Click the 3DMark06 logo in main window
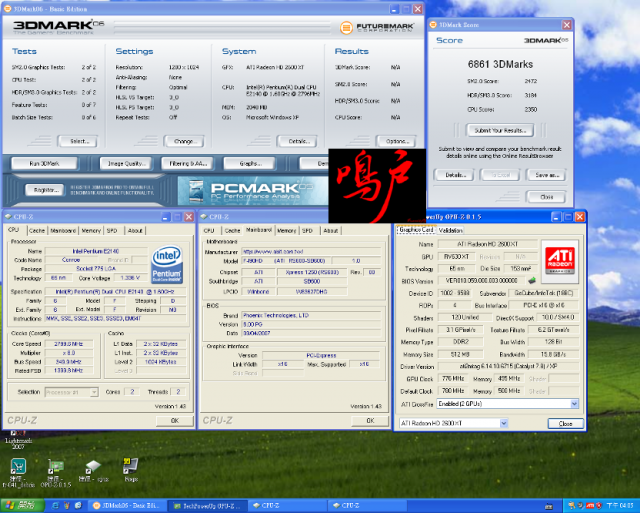 [58, 27]
